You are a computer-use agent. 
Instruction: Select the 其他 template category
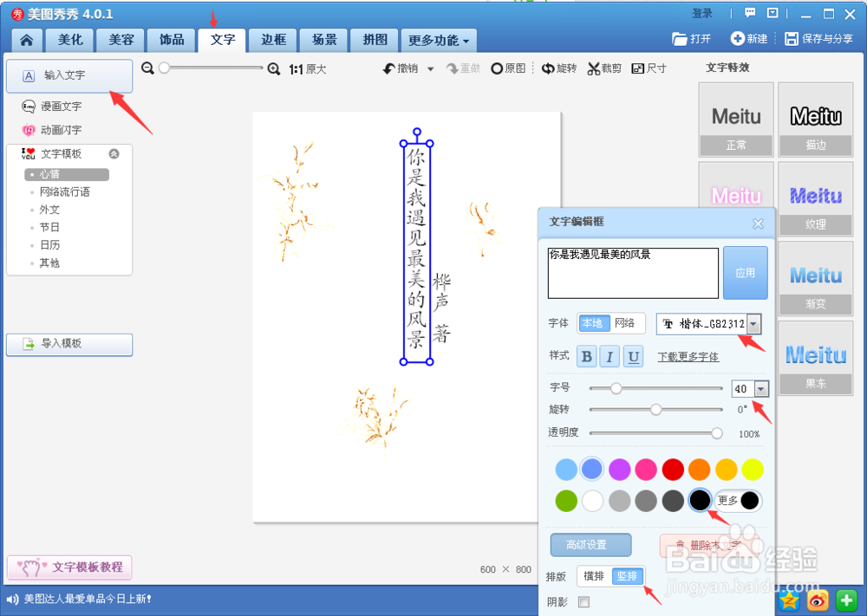49,263
